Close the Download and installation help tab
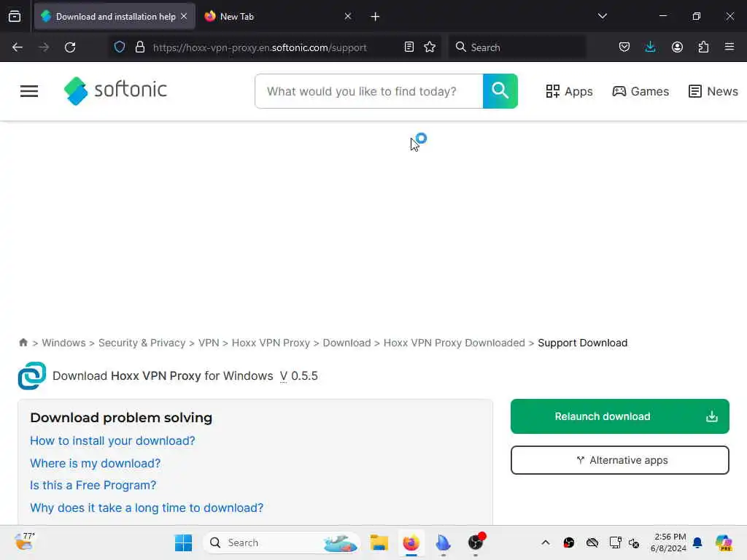747x560 pixels. [x=184, y=16]
